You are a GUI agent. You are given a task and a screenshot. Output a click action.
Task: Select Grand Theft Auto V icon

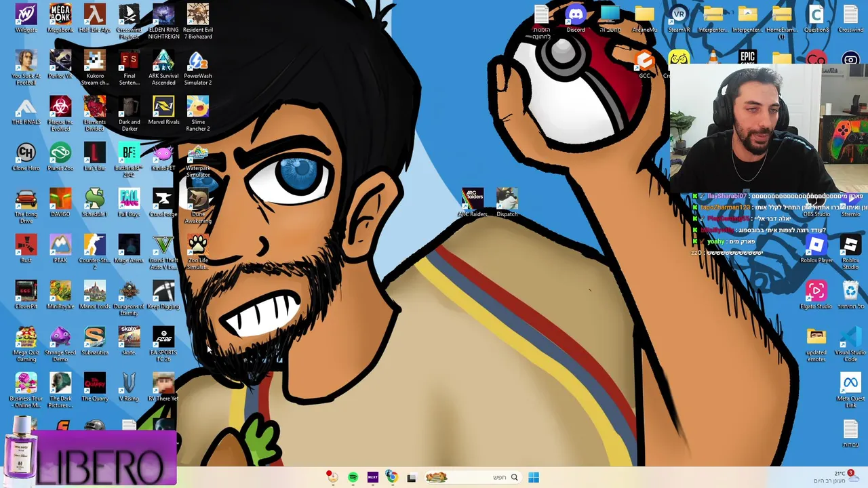163,251
